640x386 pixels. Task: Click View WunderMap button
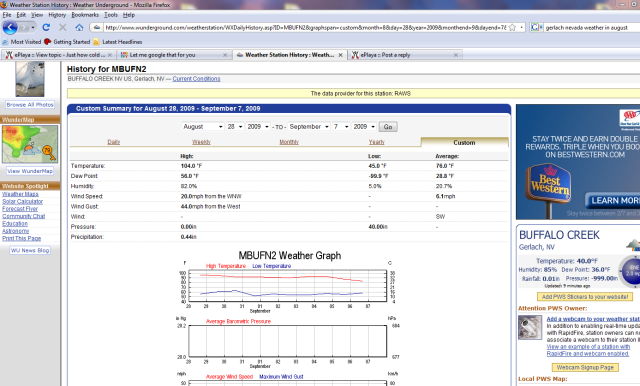point(30,171)
